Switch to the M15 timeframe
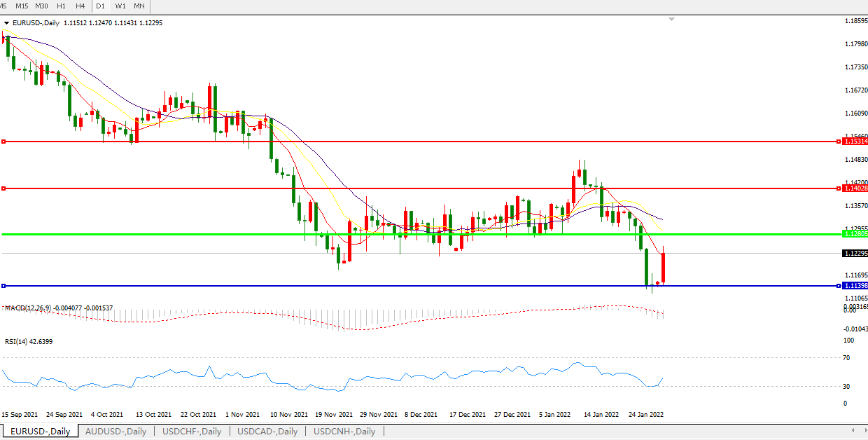The height and width of the screenshot is (440, 868). pos(22,6)
